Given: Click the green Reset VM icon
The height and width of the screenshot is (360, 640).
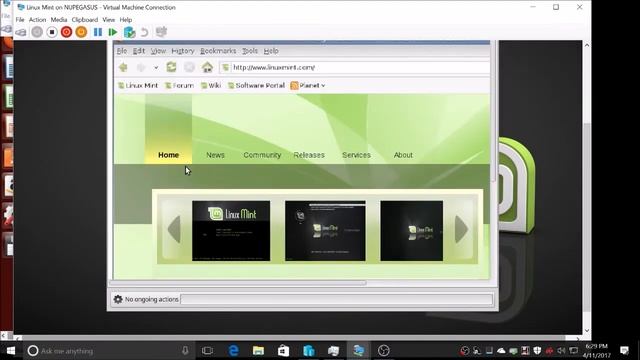Looking at the screenshot, I should click(x=113, y=32).
